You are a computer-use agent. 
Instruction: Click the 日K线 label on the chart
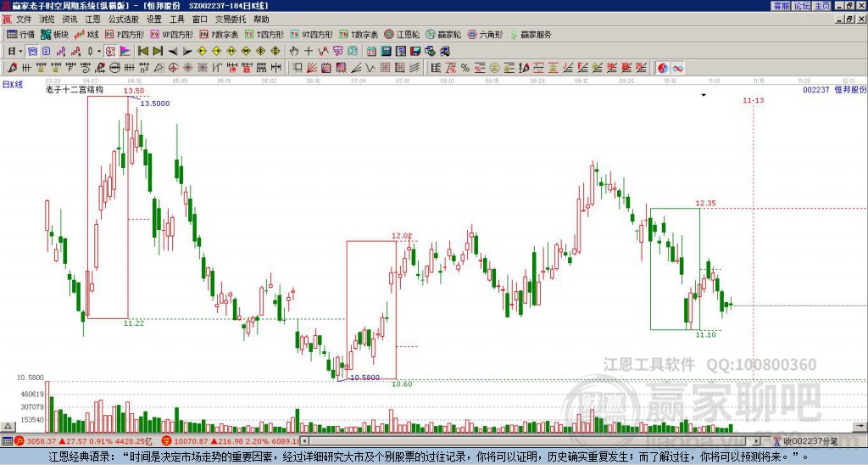[13, 85]
